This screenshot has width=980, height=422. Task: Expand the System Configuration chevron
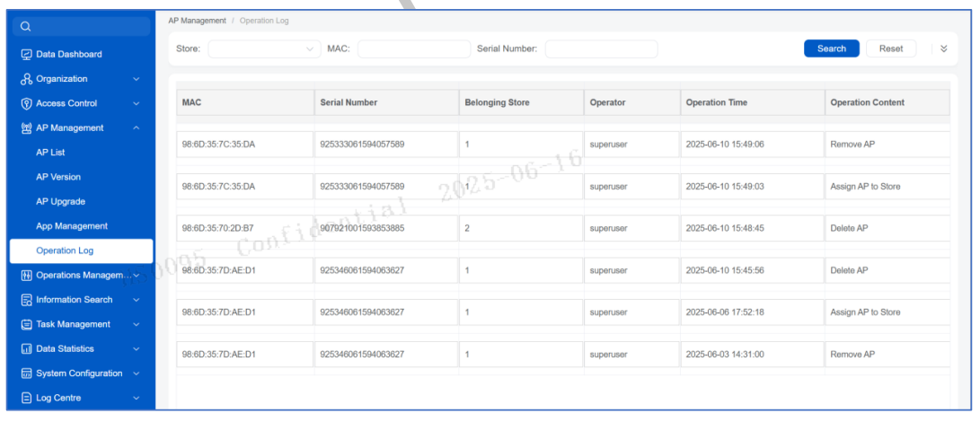click(137, 374)
